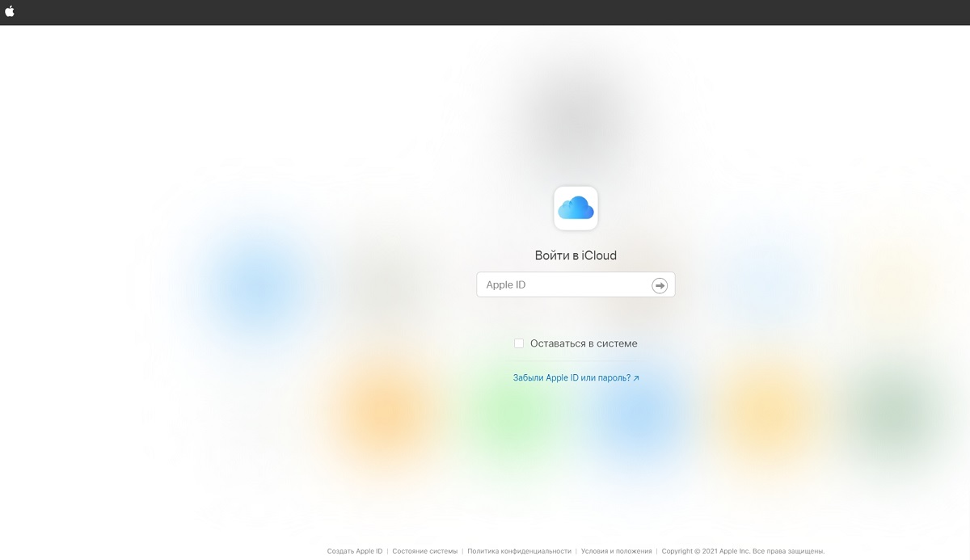Open Политика конфиденциальности footer link
This screenshot has height=560, width=970.
click(x=519, y=551)
